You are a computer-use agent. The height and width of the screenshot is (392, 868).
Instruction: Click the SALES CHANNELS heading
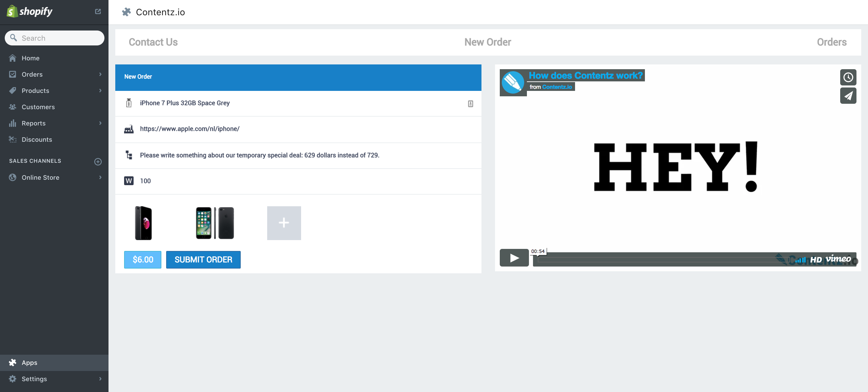click(35, 161)
